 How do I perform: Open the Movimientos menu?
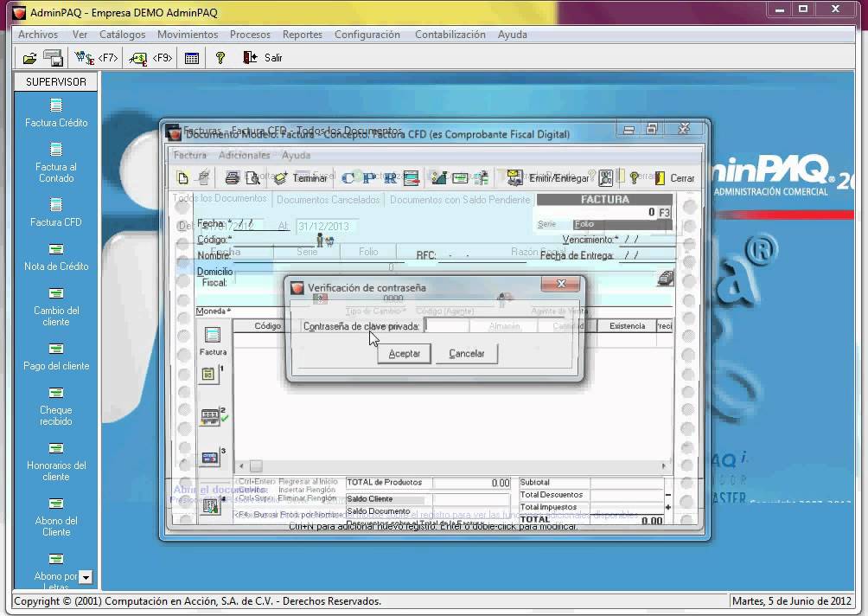(x=188, y=35)
